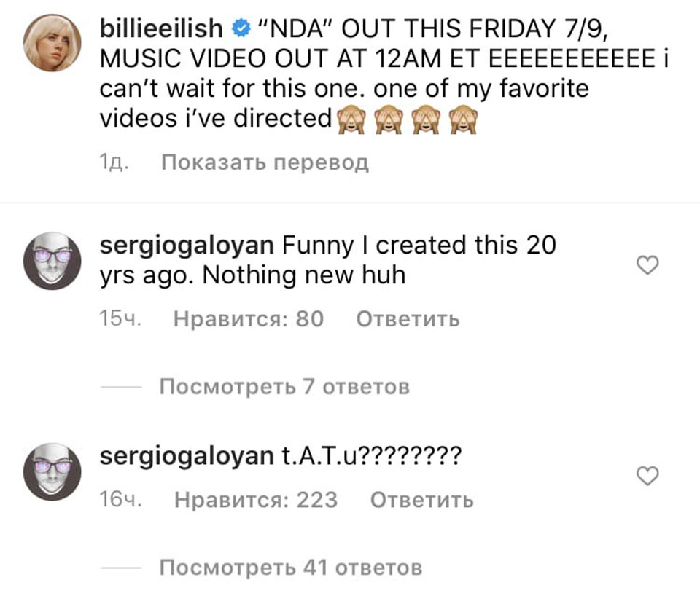
Task: Expand "Посмотреть 7 ответов" replies
Action: point(284,386)
